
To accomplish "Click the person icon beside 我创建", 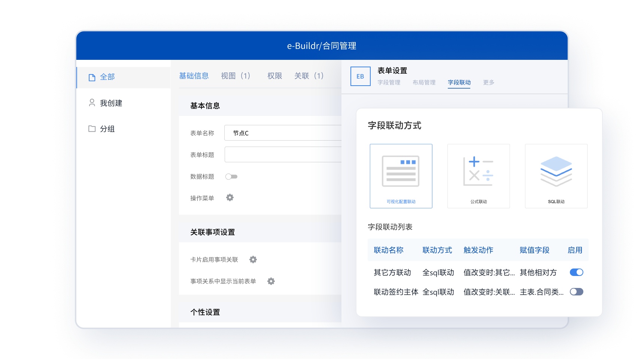I will (92, 102).
